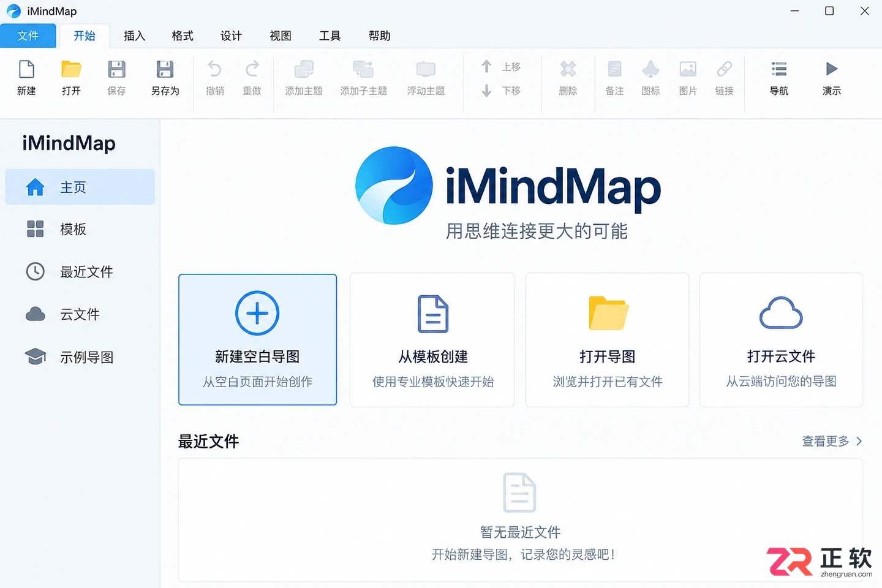882x588 pixels.
Task: Move topic down with 下移
Action: tap(501, 91)
